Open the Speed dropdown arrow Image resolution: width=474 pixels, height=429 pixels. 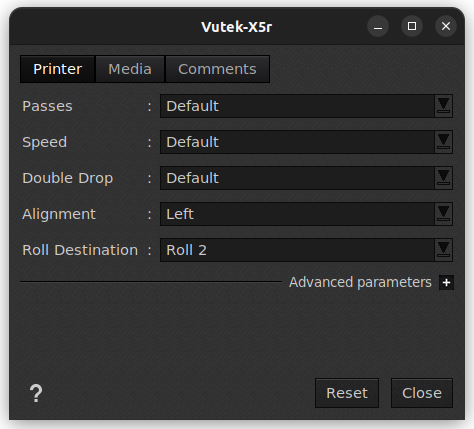(443, 142)
